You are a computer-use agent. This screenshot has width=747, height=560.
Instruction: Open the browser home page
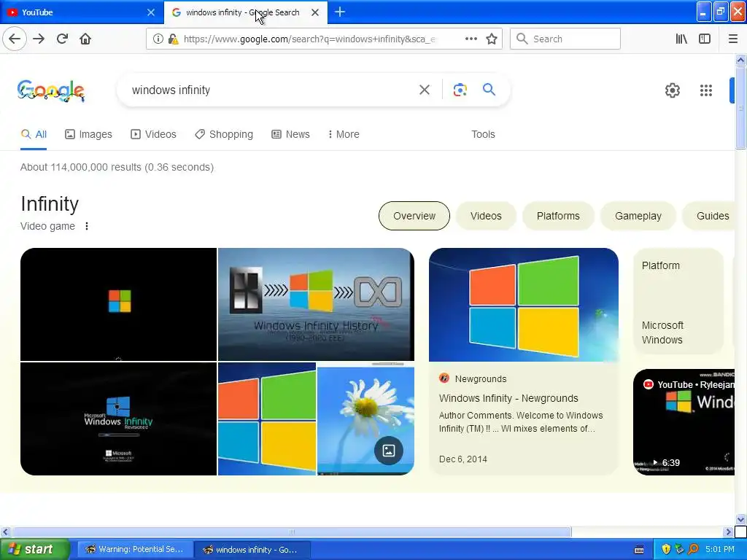tap(85, 39)
